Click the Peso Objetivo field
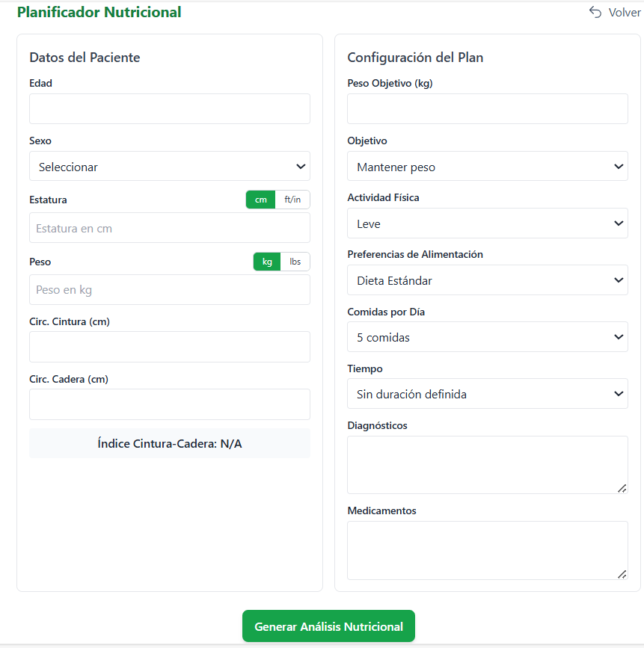The width and height of the screenshot is (644, 648). tap(488, 109)
